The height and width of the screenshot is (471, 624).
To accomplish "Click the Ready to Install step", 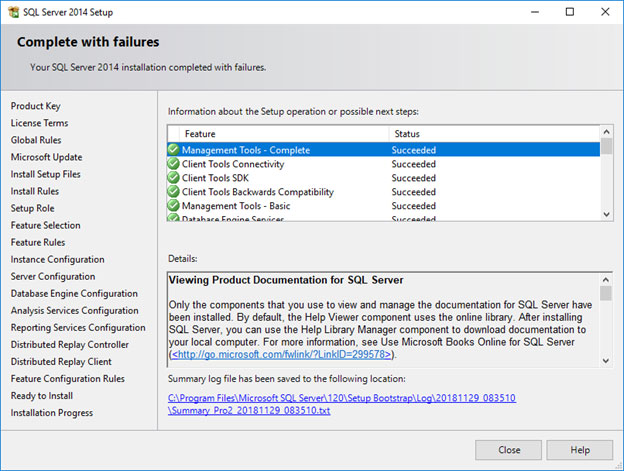I will pos(42,396).
